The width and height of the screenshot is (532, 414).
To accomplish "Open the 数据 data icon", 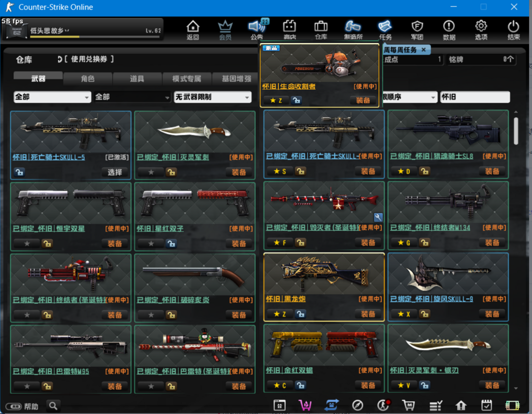I will coord(449,30).
